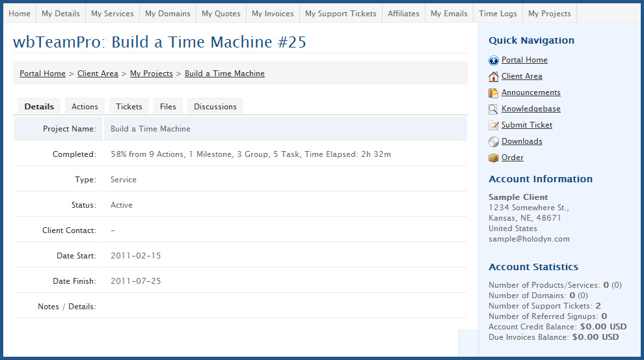The image size is (644, 360).
Task: Go to My Support Tickets menu
Action: (x=340, y=14)
